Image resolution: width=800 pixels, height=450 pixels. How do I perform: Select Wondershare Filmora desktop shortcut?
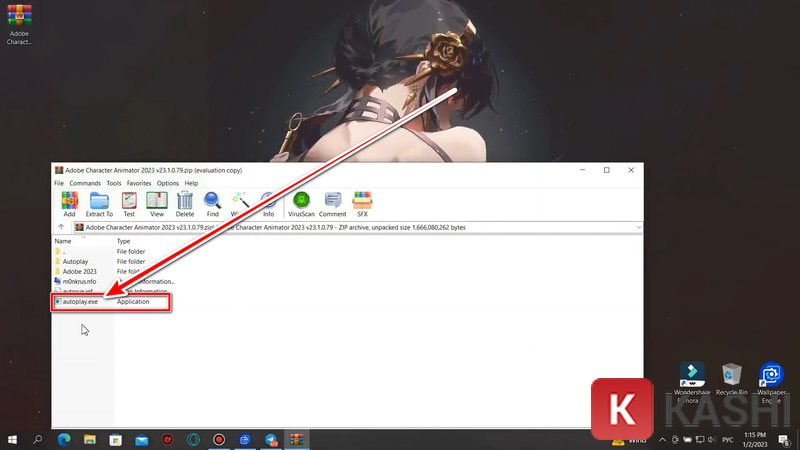[x=692, y=383]
